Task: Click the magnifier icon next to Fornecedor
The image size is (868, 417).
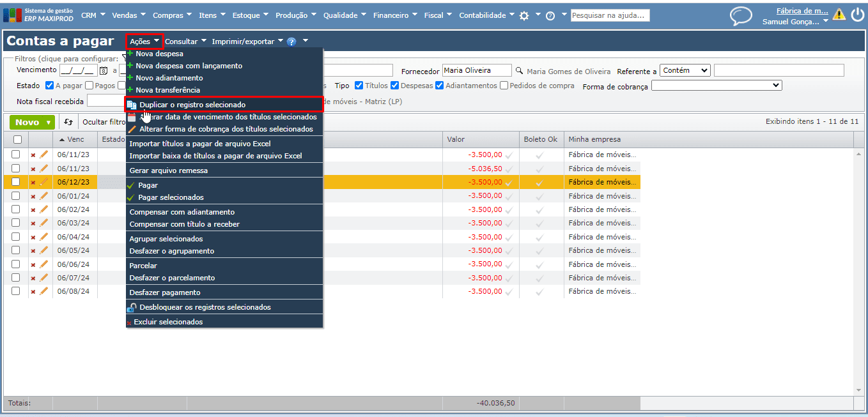Action: coord(519,71)
